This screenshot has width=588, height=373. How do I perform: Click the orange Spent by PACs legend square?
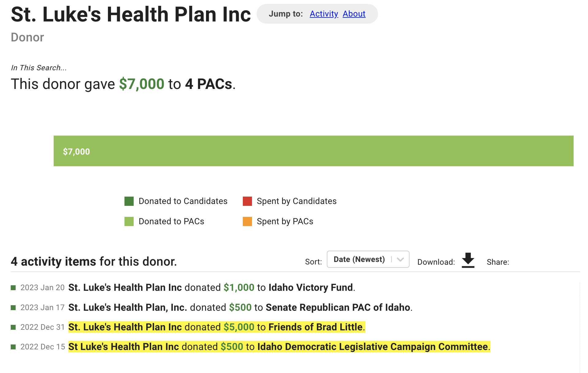point(247,221)
